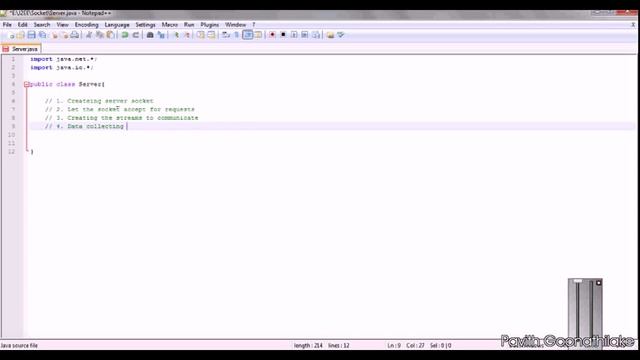Image resolution: width=640 pixels, height=360 pixels.
Task: Toggle synchronized vertical scrolling
Action: 200,35
